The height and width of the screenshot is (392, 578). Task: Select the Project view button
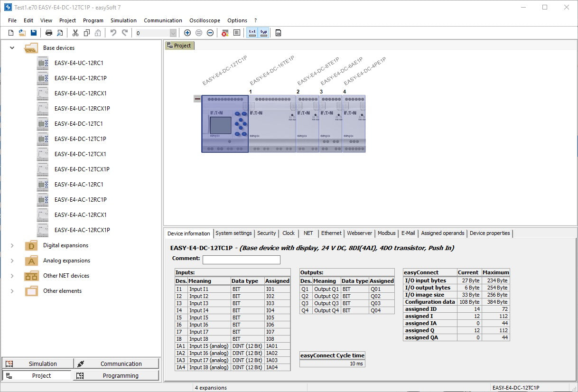[37, 375]
